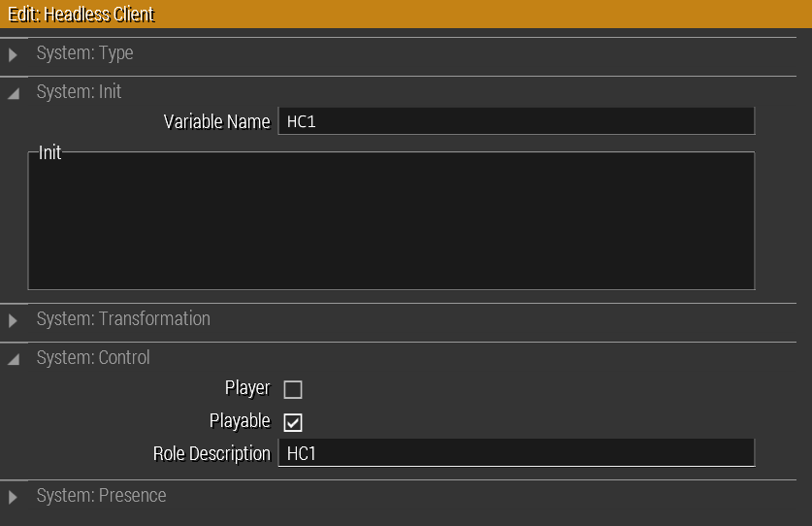812x526 pixels.
Task: Enable the Player checkbox
Action: [293, 390]
